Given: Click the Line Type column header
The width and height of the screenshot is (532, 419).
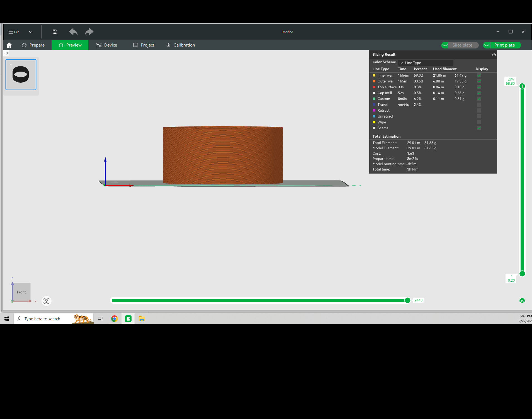Looking at the screenshot, I should tap(381, 69).
